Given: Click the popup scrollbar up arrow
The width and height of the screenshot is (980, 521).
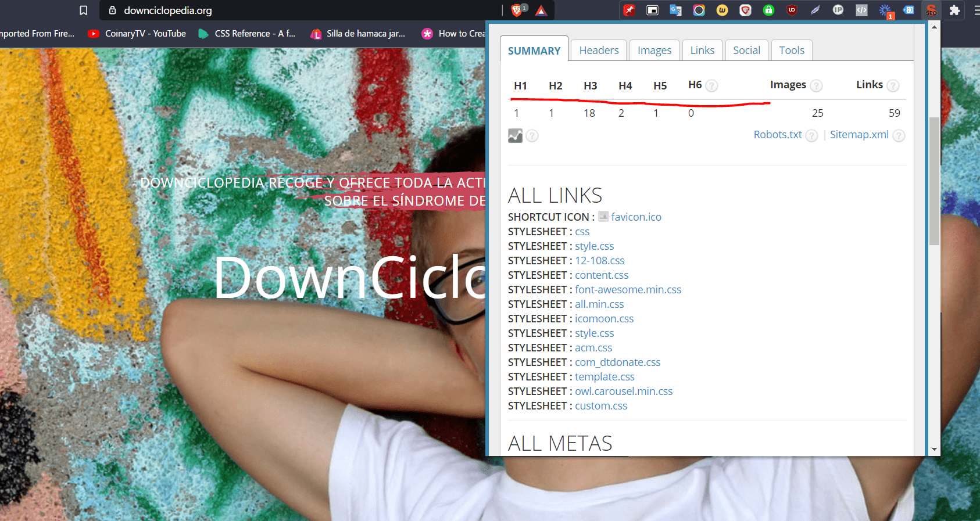Looking at the screenshot, I should (x=934, y=27).
